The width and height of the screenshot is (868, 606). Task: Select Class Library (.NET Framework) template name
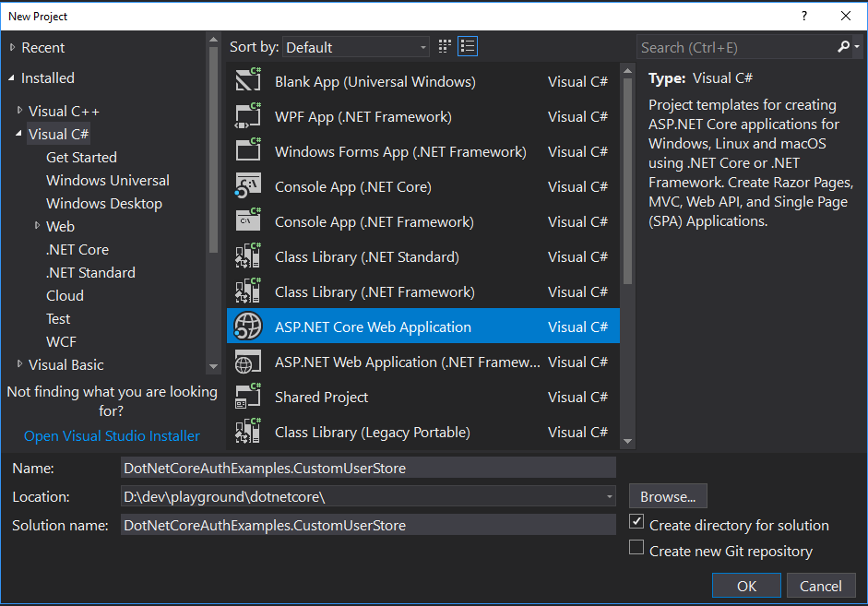coord(375,292)
